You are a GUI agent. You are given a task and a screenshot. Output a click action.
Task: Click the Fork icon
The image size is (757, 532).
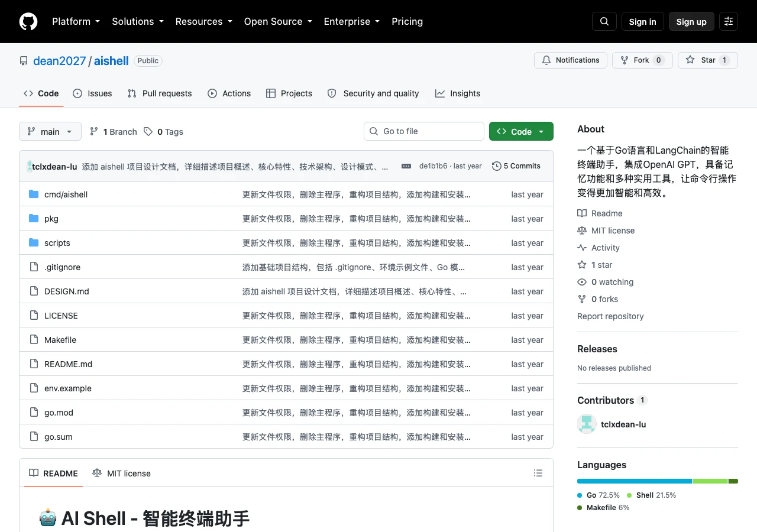(625, 60)
